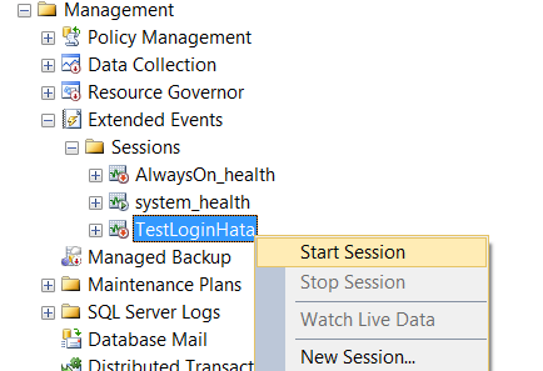
Task: Click the Resource Governor icon
Action: point(71,91)
